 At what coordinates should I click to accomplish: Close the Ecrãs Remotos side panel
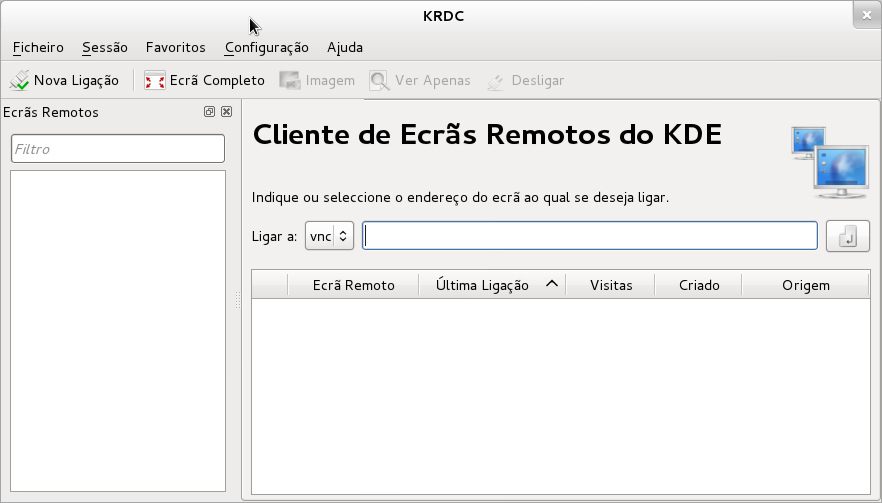point(226,112)
